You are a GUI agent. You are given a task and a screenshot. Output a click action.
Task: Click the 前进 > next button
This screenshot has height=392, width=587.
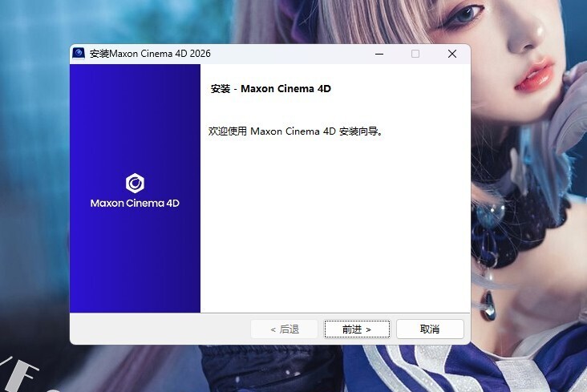click(x=357, y=329)
